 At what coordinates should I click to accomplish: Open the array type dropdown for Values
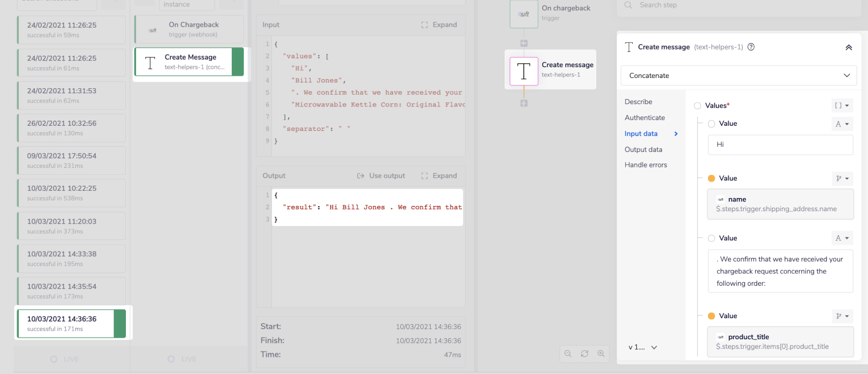click(x=842, y=106)
